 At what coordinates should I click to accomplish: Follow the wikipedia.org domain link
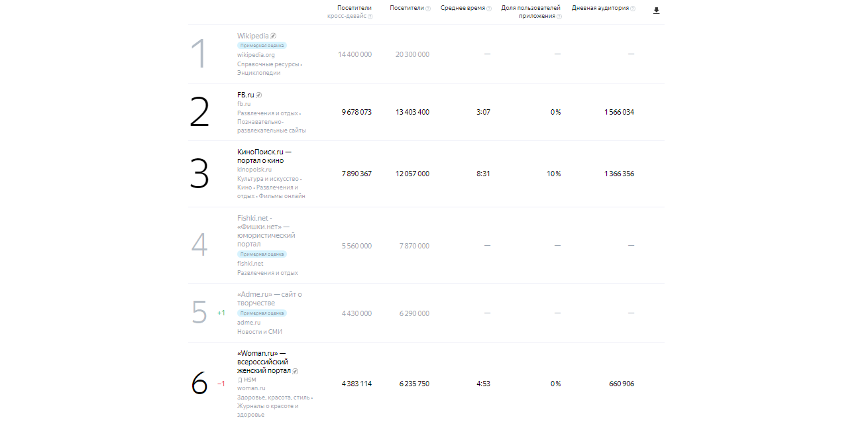(256, 55)
